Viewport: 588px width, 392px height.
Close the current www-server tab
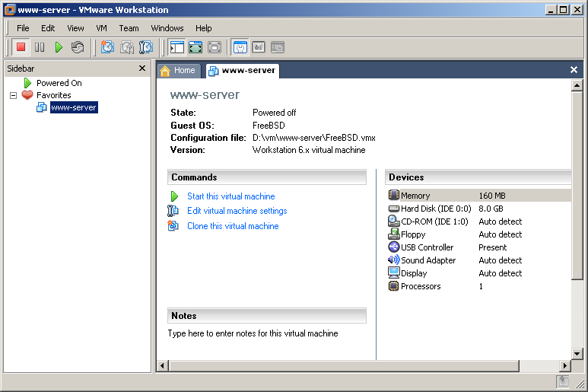tap(574, 69)
